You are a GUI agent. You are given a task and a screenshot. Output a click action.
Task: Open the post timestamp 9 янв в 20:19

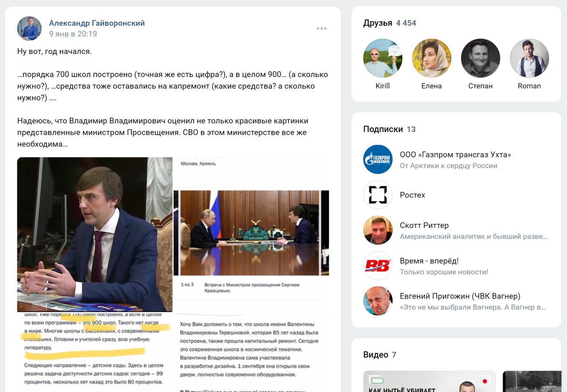(x=73, y=34)
